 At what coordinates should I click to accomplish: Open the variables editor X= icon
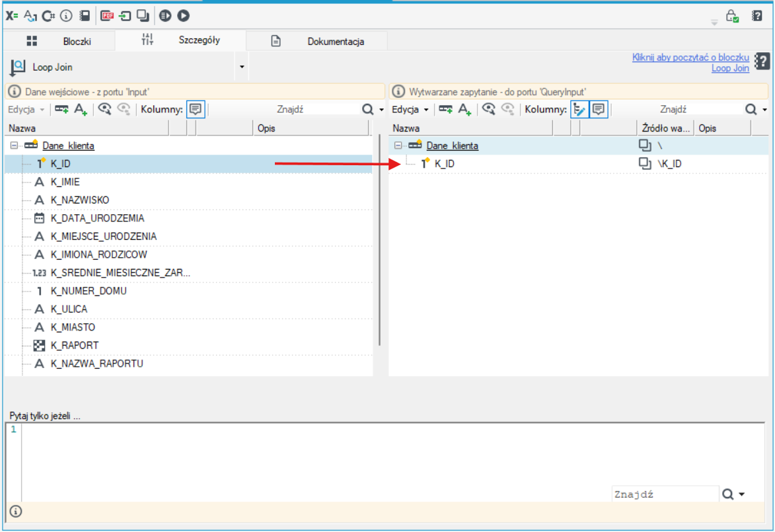tap(12, 16)
